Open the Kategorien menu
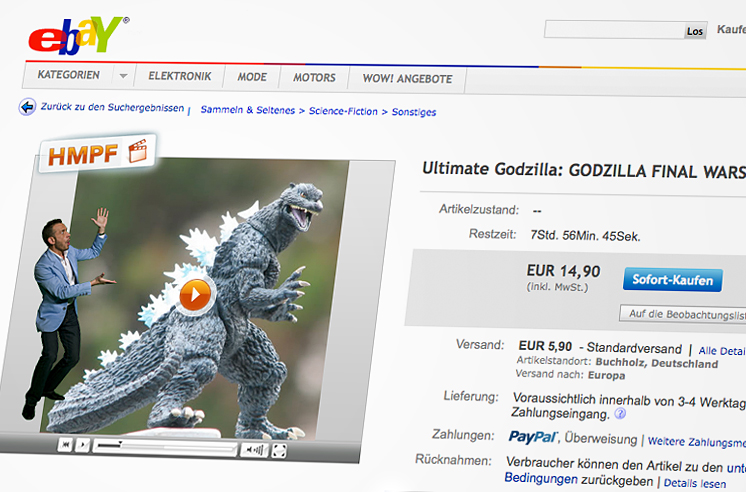746x492 pixels. (x=69, y=75)
